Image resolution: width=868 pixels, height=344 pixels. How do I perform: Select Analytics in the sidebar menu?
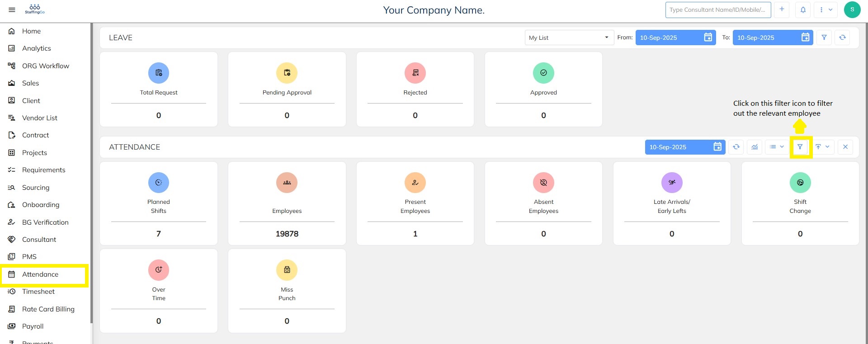(37, 48)
